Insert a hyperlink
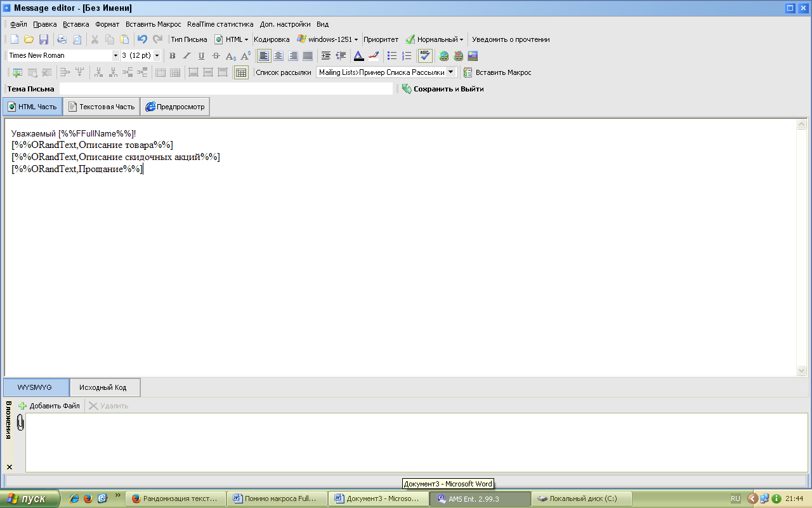 (x=444, y=56)
